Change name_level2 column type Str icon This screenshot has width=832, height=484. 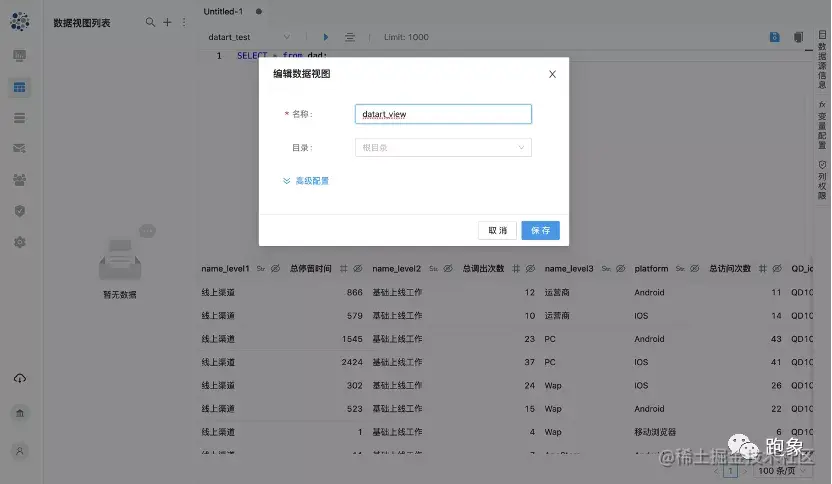[x=433, y=269]
